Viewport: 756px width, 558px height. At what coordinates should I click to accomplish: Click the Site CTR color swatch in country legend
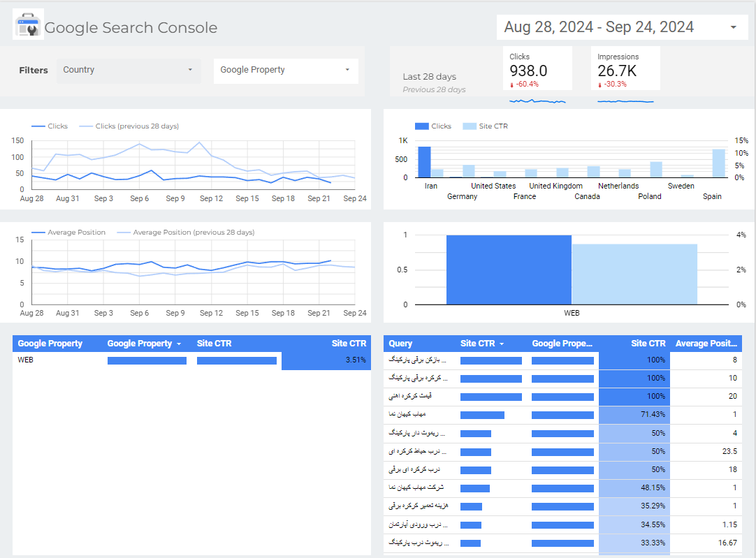(x=470, y=126)
